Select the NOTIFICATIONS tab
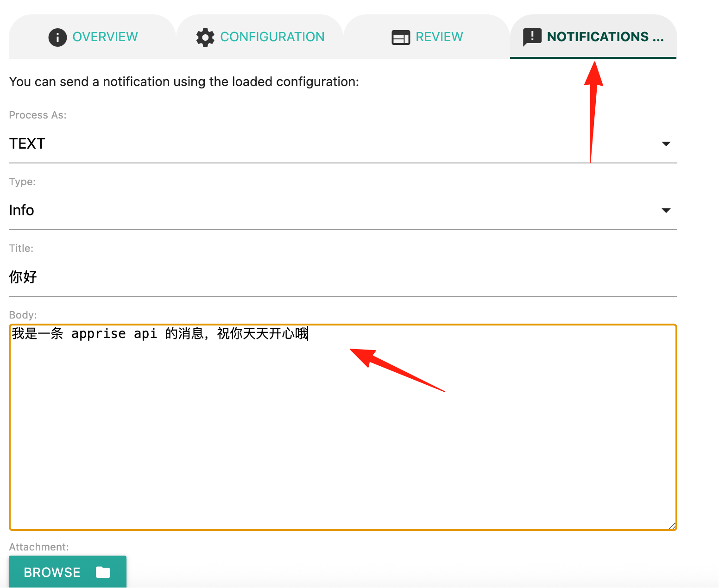 593,37
